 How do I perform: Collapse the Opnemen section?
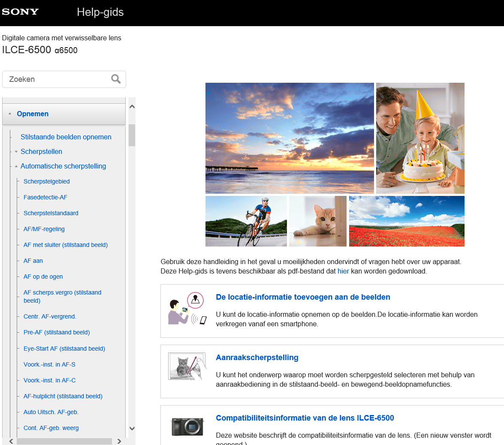tap(10, 114)
